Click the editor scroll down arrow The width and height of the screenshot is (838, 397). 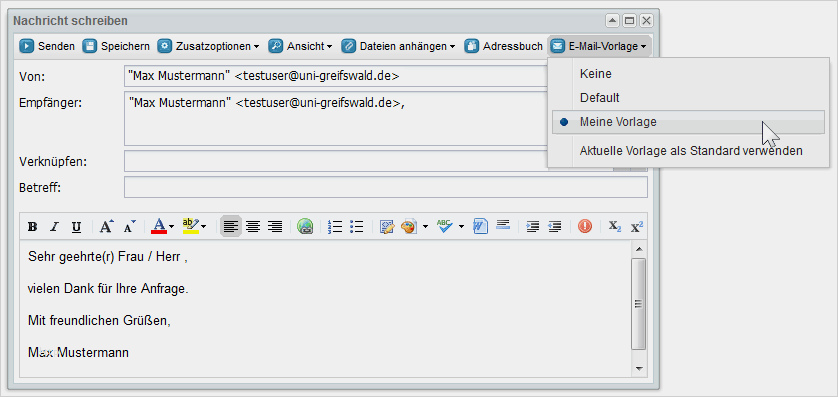[638, 369]
